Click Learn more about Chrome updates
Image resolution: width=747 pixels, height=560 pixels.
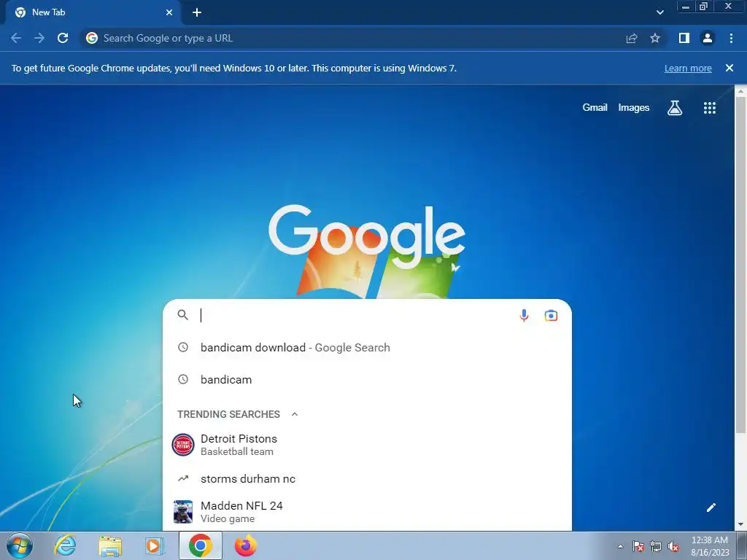688,68
